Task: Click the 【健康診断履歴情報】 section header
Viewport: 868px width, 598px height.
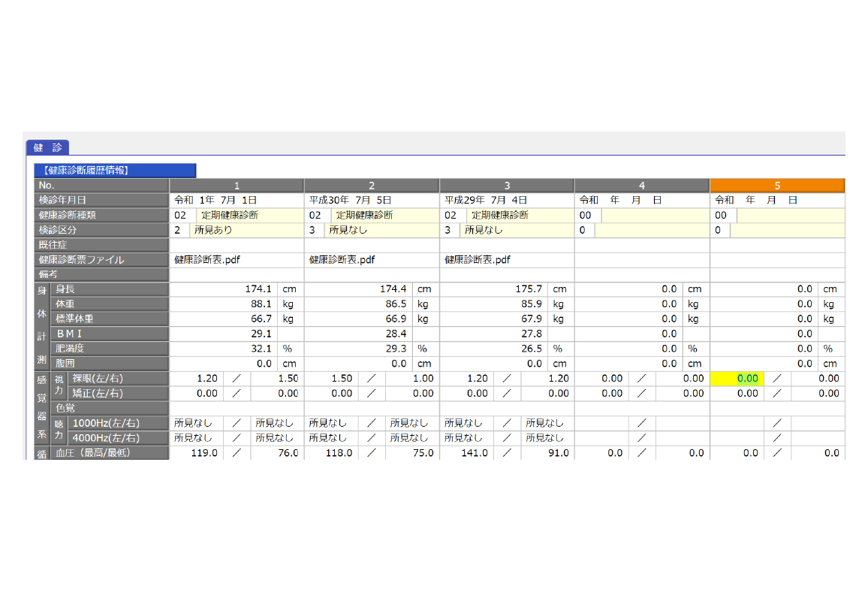Action: click(x=115, y=171)
